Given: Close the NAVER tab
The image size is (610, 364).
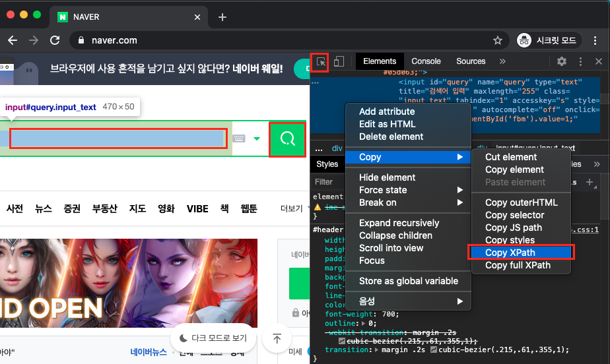Looking at the screenshot, I should [197, 17].
